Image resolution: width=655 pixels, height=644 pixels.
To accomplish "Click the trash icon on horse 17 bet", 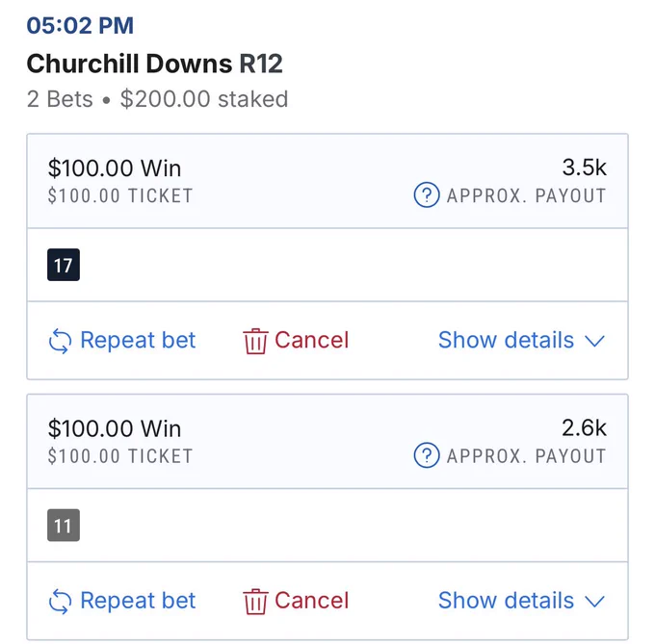I will [x=255, y=341].
